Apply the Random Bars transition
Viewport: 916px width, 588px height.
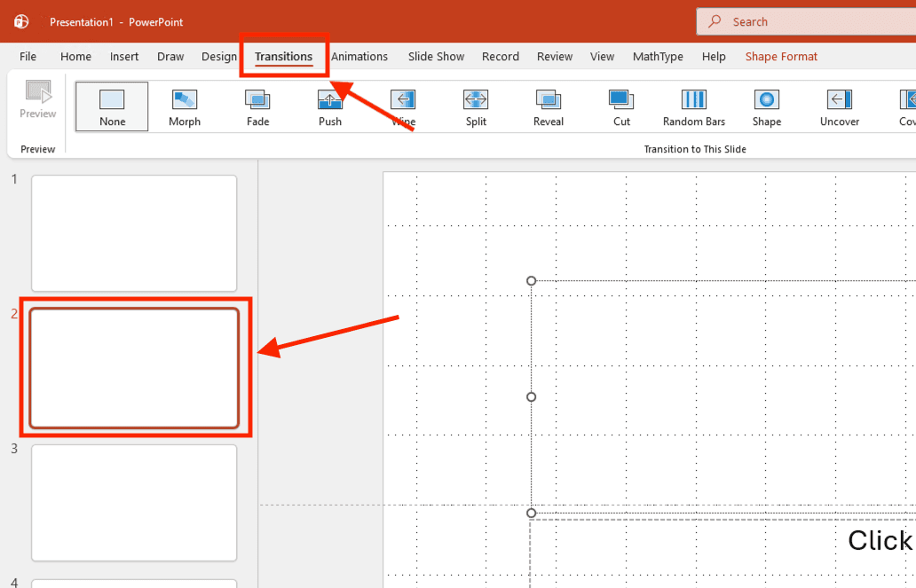pyautogui.click(x=694, y=108)
